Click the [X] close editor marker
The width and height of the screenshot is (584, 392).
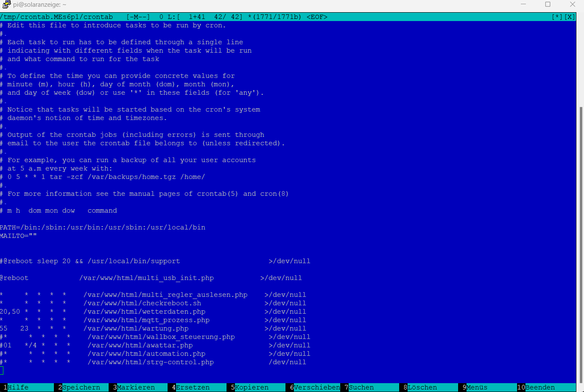569,17
